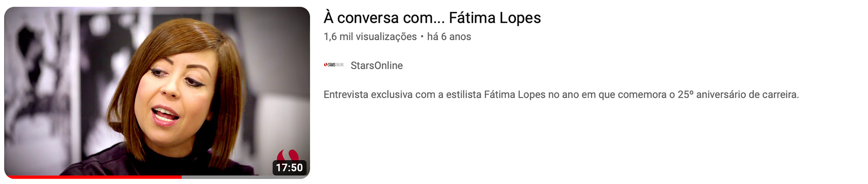Click the red watched portion of progress bar
Image resolution: width=868 pixels, height=184 pixels.
(x=93, y=177)
